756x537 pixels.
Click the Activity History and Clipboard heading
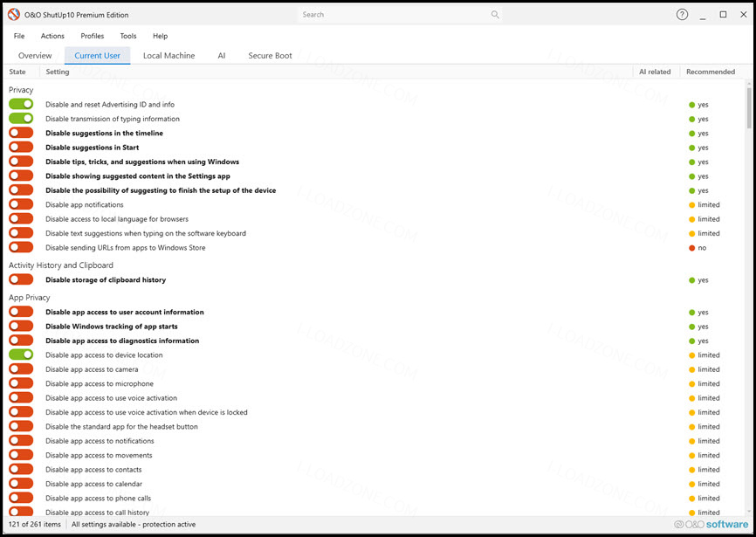coord(61,265)
